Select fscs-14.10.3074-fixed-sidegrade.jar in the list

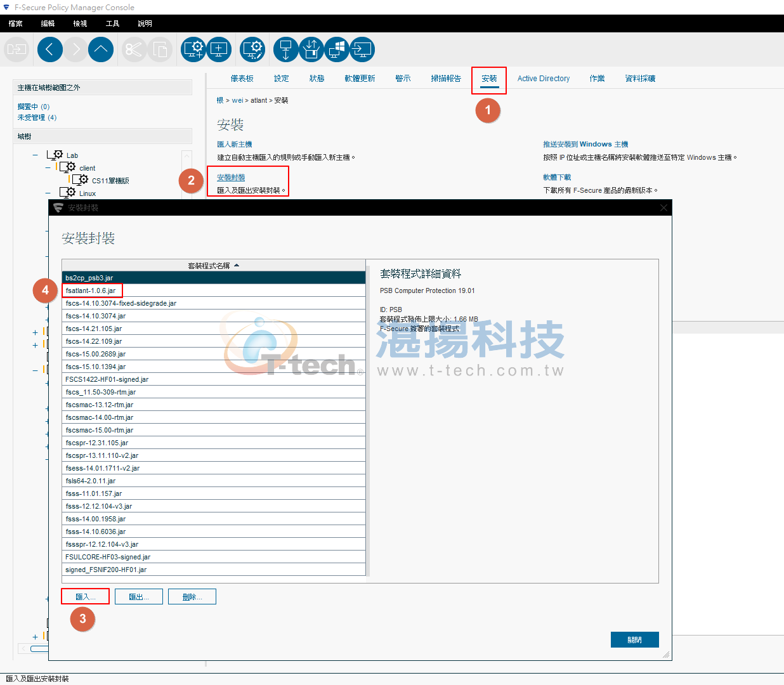(214, 303)
